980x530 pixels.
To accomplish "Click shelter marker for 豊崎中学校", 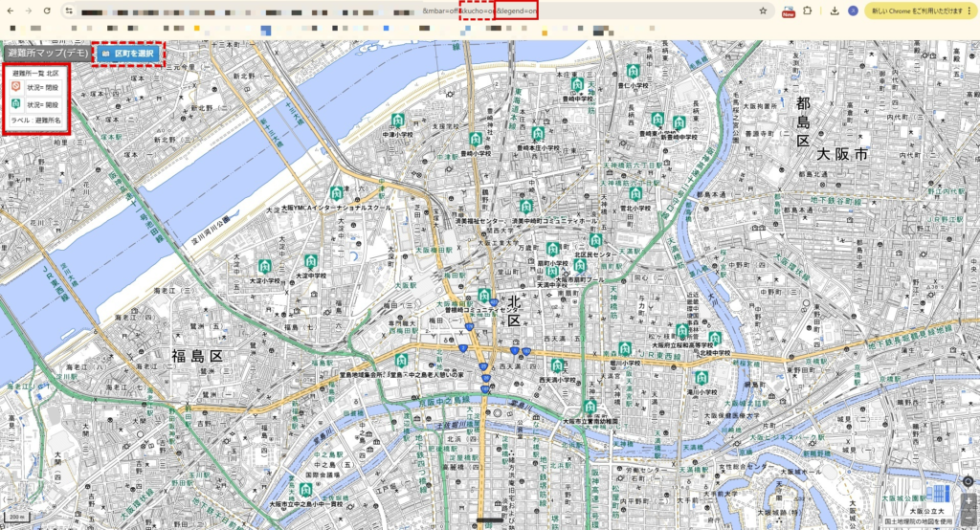I will [x=576, y=83].
